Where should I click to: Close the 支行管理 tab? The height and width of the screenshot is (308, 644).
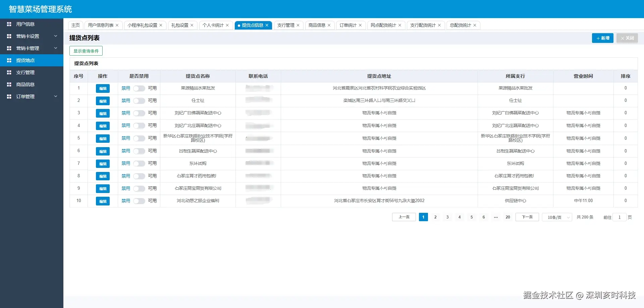[298, 25]
